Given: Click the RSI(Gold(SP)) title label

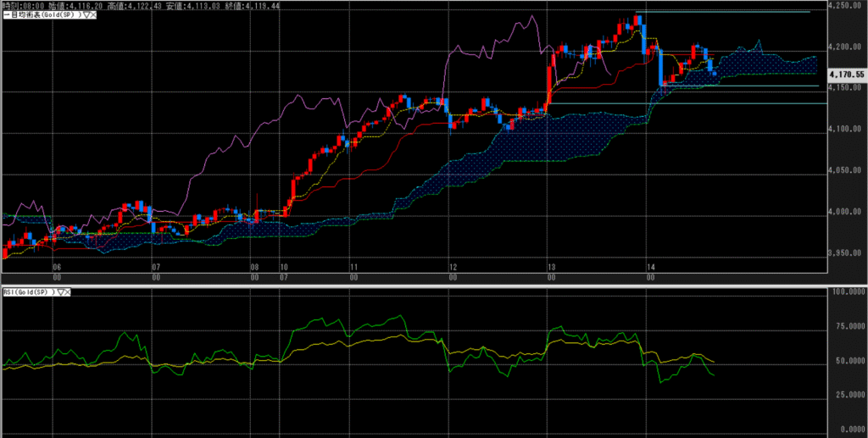Looking at the screenshot, I should point(27,291).
